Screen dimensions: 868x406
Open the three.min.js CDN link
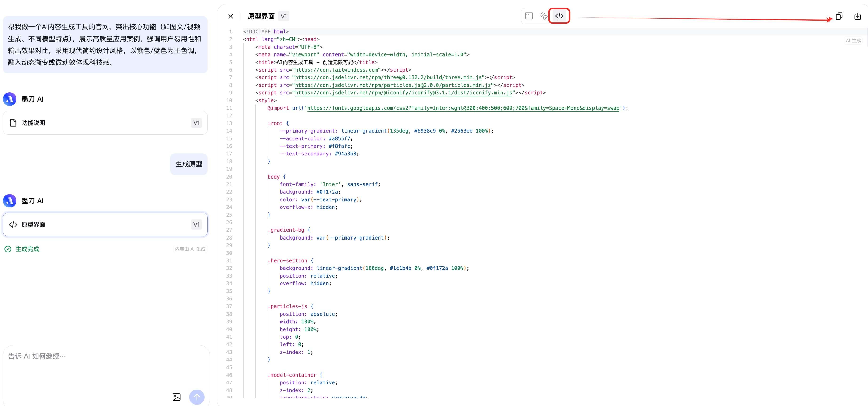(389, 77)
